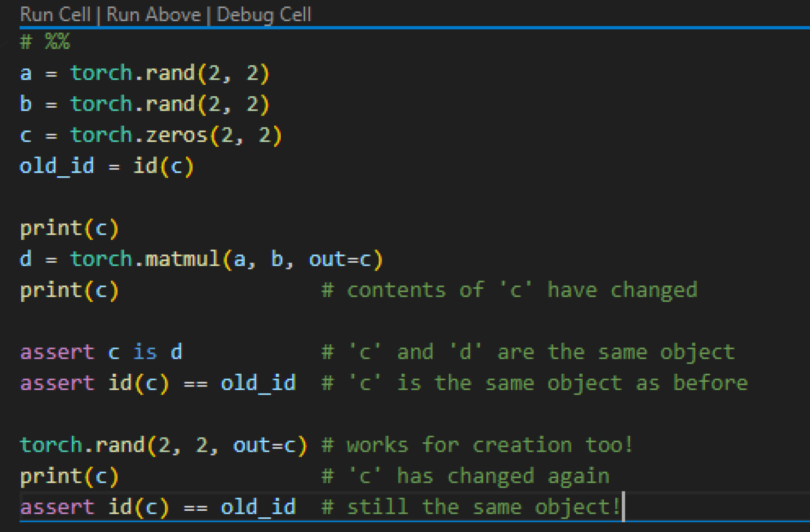Click the first print(c) statement above matmul
This screenshot has width=810, height=532.
pos(69,229)
